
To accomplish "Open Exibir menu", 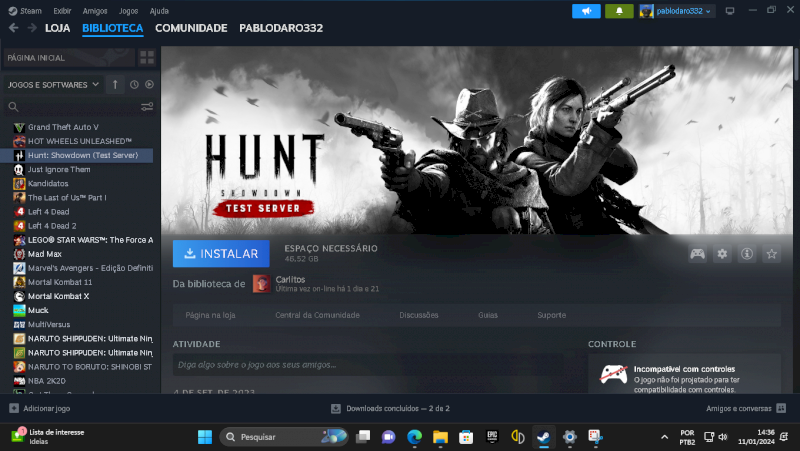I will point(62,11).
